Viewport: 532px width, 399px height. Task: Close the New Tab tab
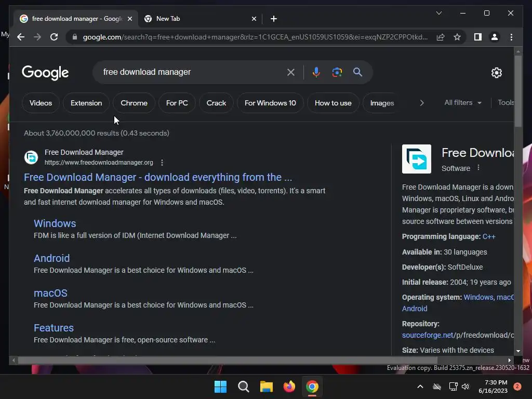click(x=254, y=19)
